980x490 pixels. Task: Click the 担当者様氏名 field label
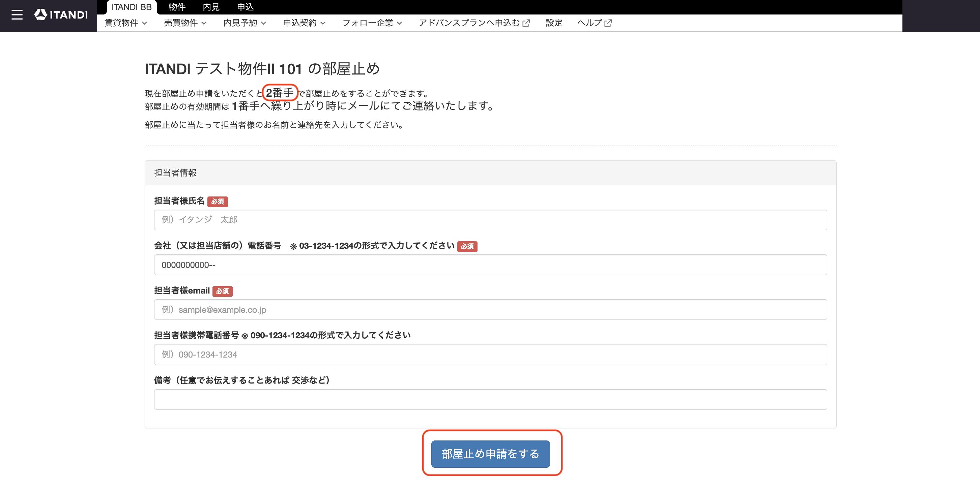click(x=179, y=201)
